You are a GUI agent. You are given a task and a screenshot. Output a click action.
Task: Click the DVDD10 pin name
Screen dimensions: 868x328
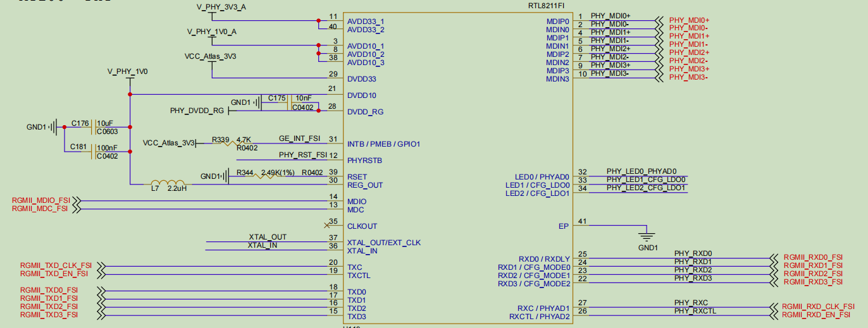[362, 95]
